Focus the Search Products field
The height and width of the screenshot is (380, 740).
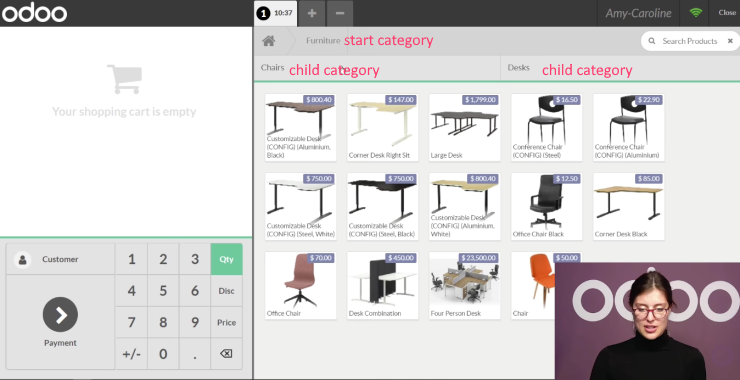(690, 41)
